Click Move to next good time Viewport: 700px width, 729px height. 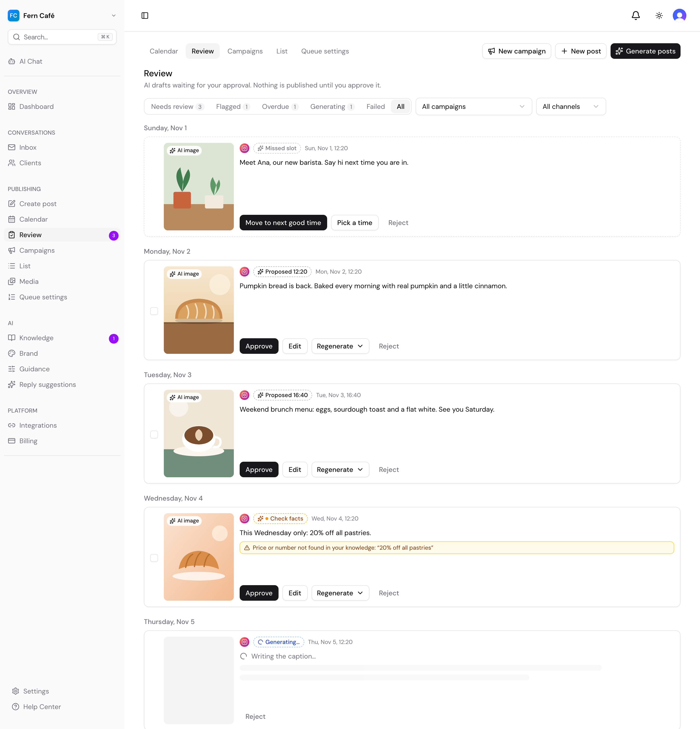pos(283,223)
